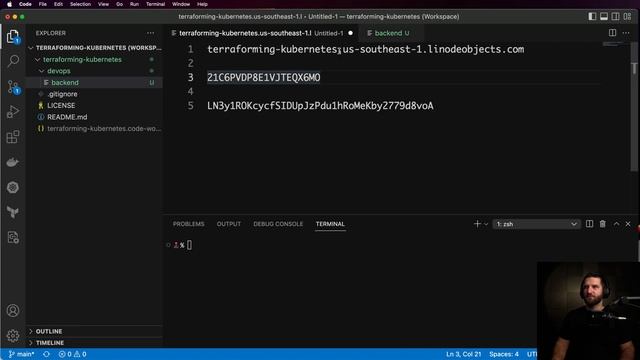Collapse the devops folder
The height and width of the screenshot is (360, 640).
tap(95, 71)
